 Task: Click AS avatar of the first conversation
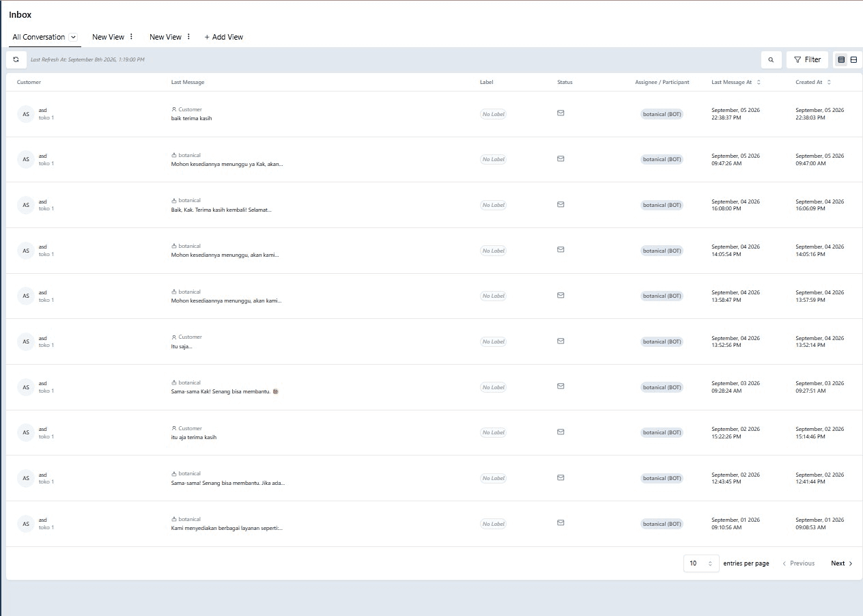25,114
